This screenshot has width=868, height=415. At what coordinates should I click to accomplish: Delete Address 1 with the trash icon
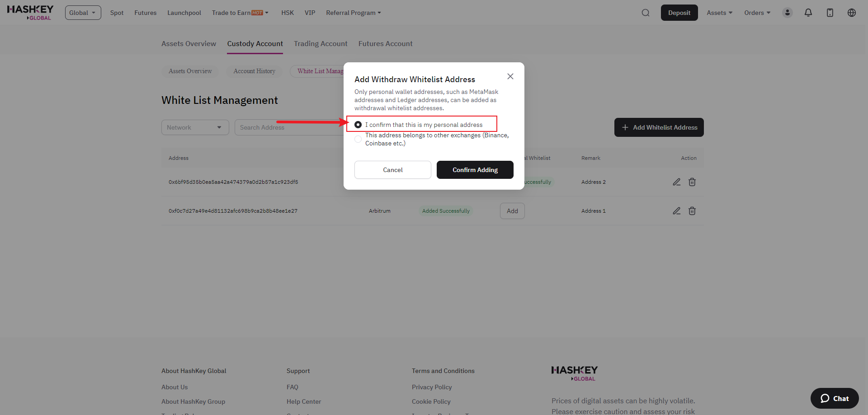692,211
